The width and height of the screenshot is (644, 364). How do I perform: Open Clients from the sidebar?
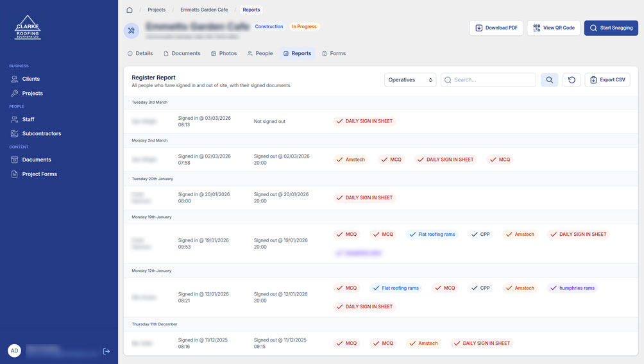(x=31, y=79)
